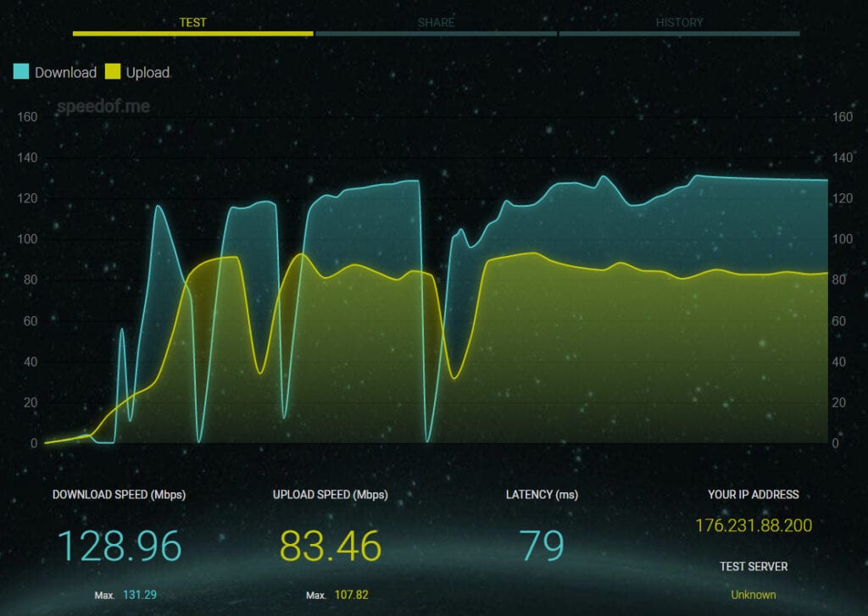Screen dimensions: 868x616
Task: Click the LATENCY (ms) heading
Action: pos(542,495)
